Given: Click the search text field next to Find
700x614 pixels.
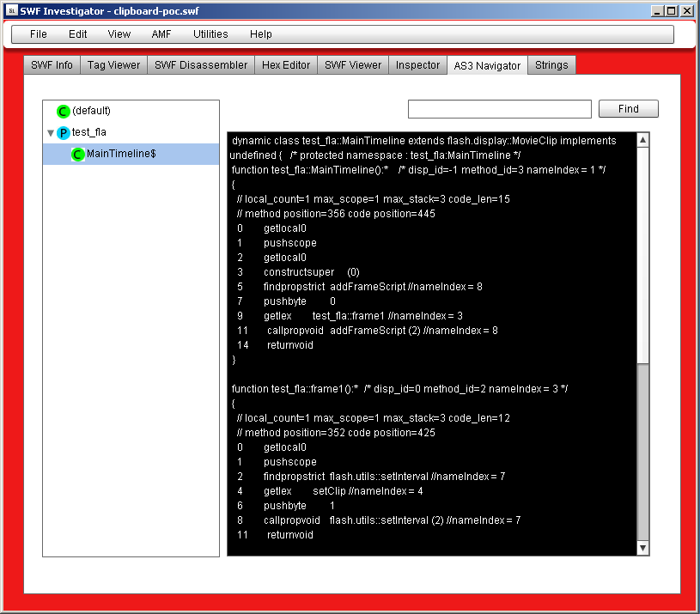Looking at the screenshot, I should tap(499, 109).
